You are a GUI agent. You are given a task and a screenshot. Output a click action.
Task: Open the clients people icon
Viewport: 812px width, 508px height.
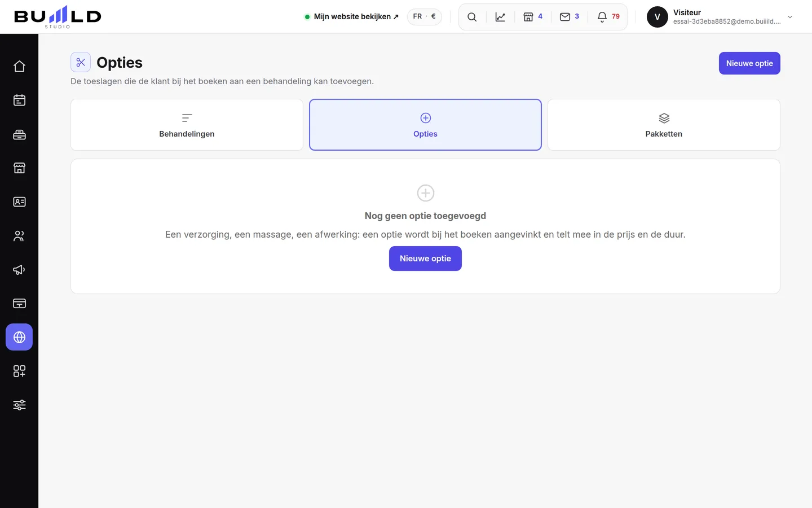tap(19, 236)
